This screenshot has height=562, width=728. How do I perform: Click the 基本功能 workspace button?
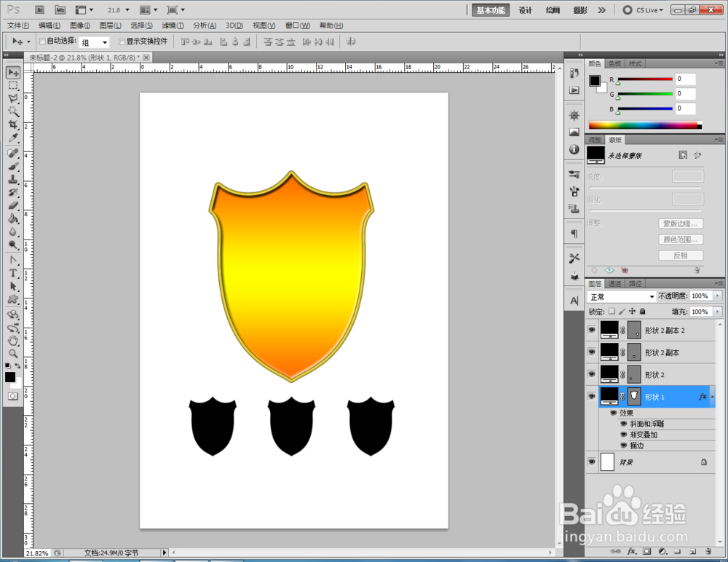click(x=490, y=10)
